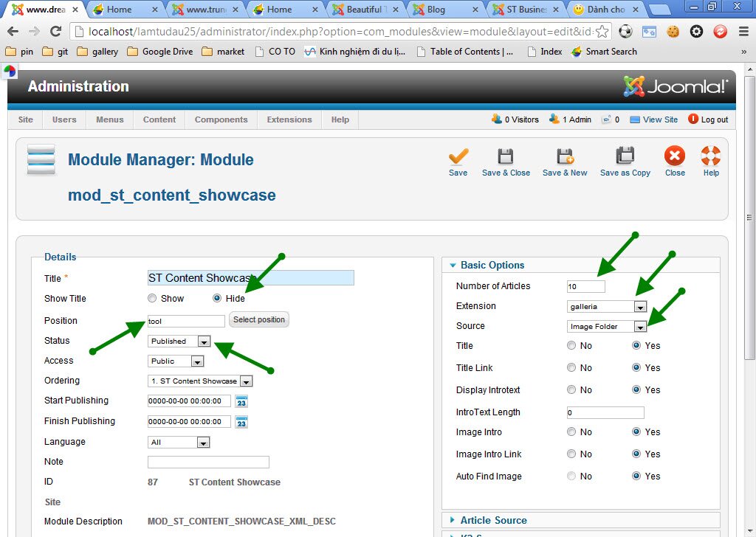756x537 pixels.
Task: Open Help via the lifebuoy icon
Action: tap(710, 156)
